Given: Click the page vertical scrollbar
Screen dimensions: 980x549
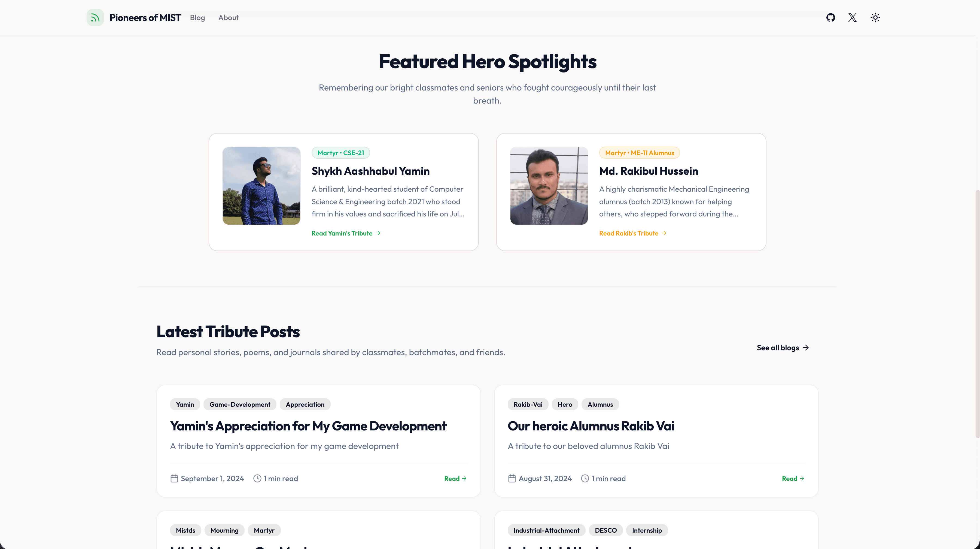Looking at the screenshot, I should (x=977, y=314).
